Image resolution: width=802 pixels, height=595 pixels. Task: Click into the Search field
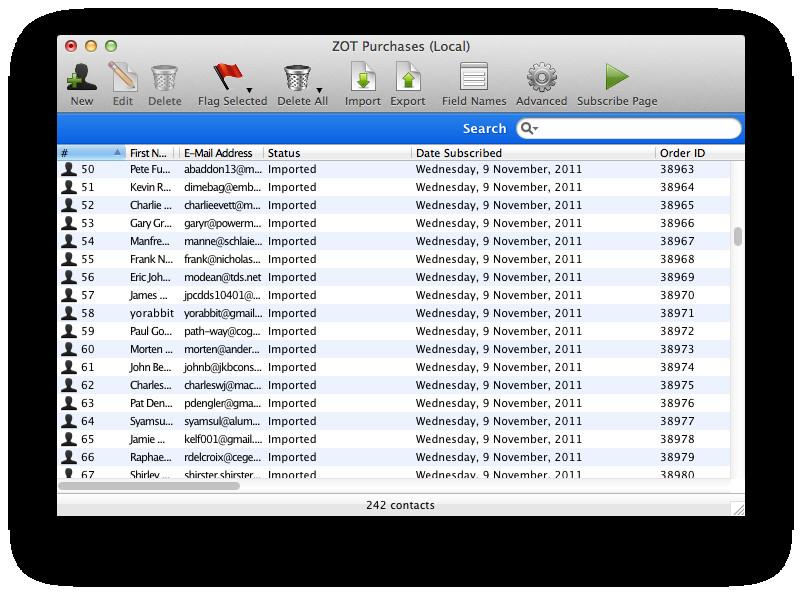[x=629, y=128]
